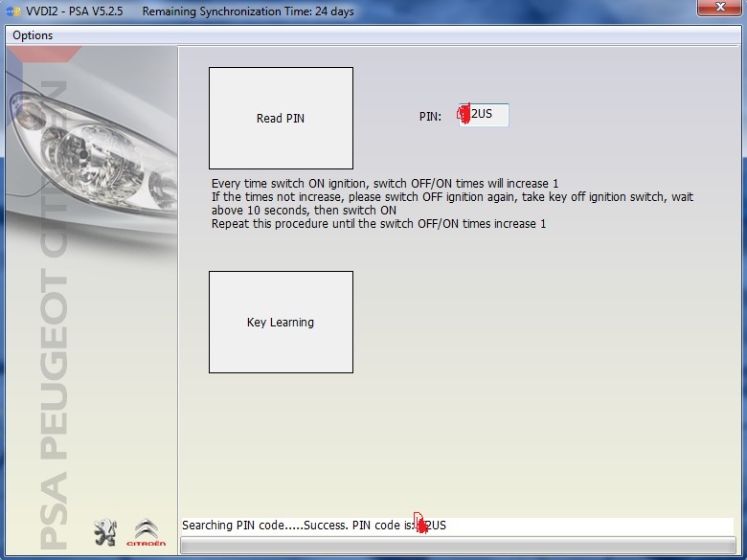Click 'Every time switch ON ignition' instruction line

coord(384,184)
